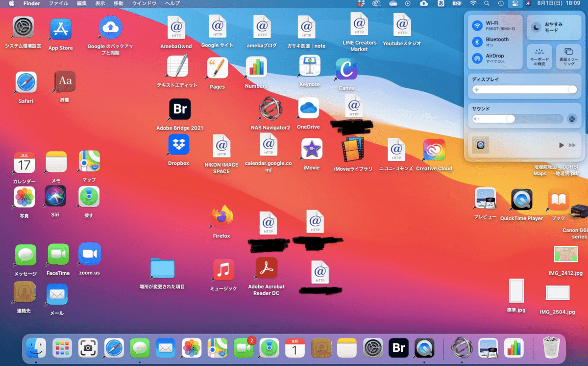
Task: Open the ニコニ・コモンズ web shortcut
Action: [396, 151]
